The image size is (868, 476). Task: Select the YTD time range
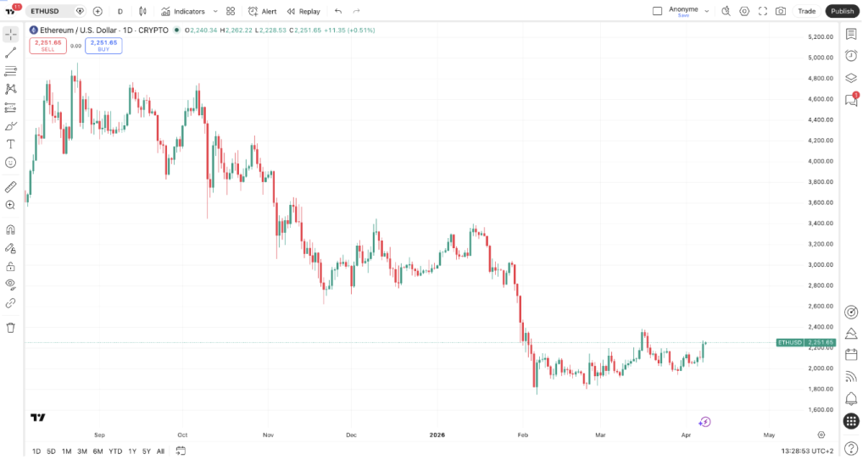tap(115, 451)
